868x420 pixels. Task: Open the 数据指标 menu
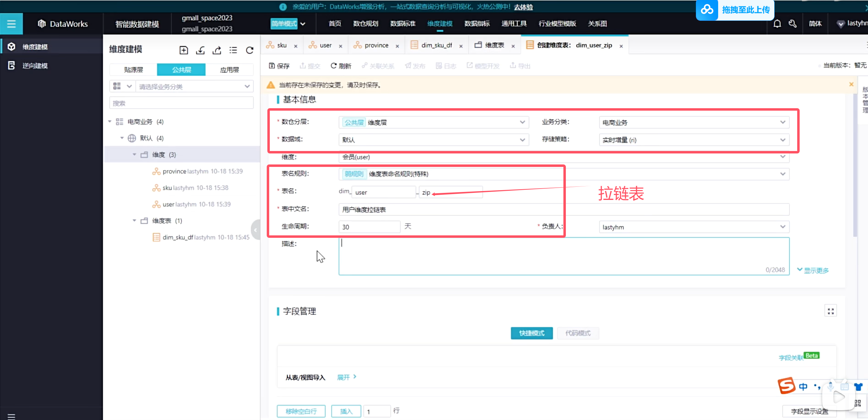[476, 24]
